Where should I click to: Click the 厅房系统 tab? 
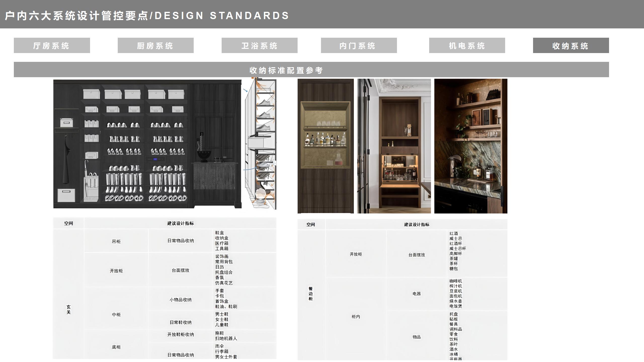tap(52, 46)
